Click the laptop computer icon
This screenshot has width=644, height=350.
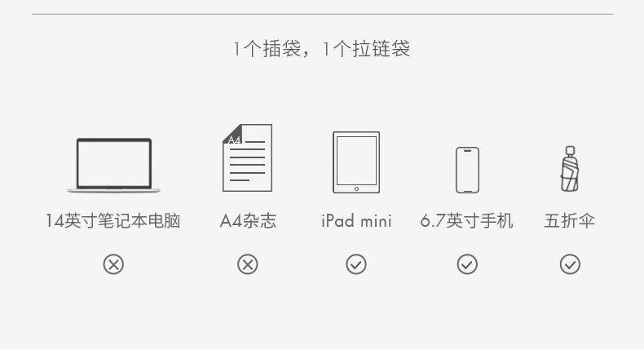(x=113, y=166)
